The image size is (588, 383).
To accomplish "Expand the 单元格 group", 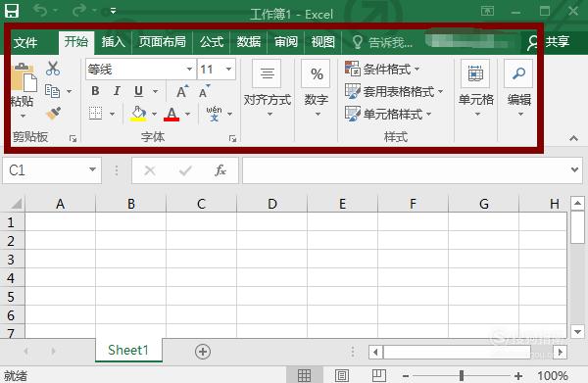I will tap(476, 88).
